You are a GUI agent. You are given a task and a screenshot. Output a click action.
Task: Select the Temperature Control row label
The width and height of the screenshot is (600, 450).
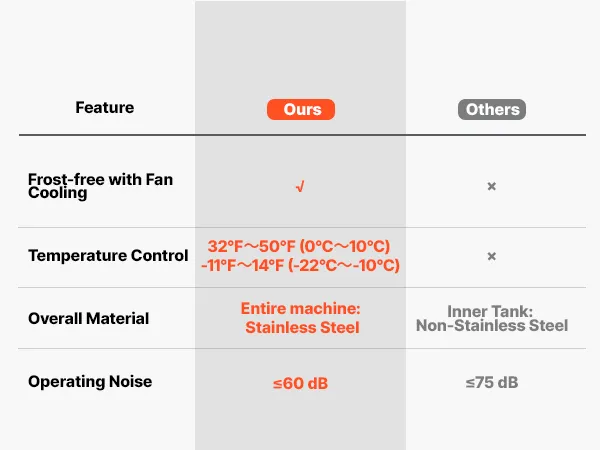click(x=108, y=256)
